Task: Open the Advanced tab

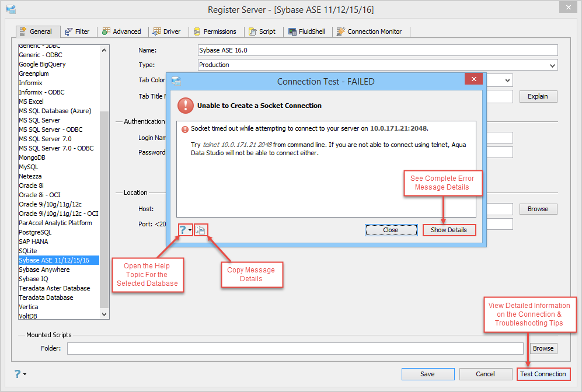Action: pyautogui.click(x=122, y=32)
